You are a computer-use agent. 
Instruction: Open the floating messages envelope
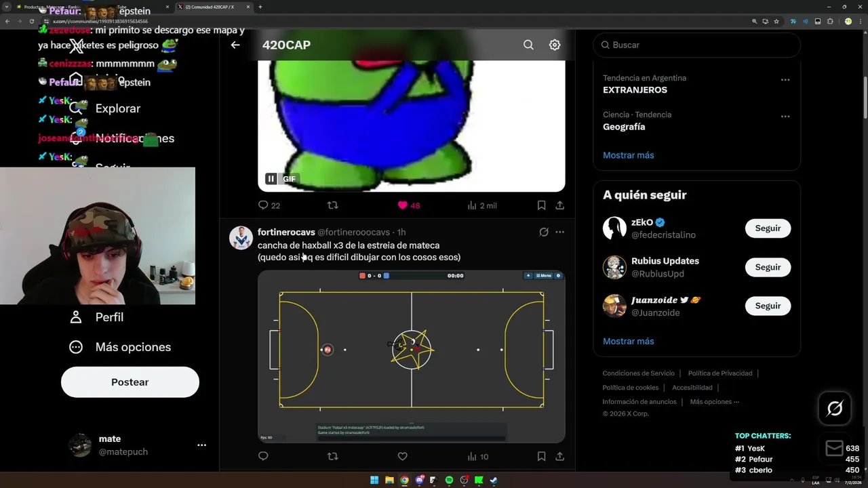click(835, 448)
